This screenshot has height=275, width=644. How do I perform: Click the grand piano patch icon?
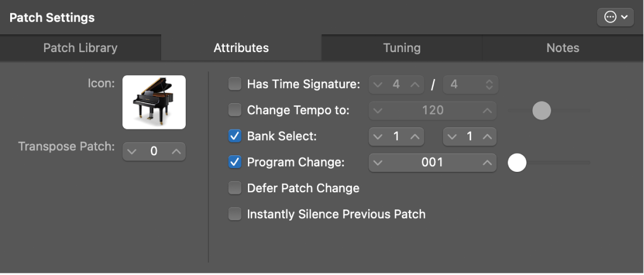coord(154,102)
